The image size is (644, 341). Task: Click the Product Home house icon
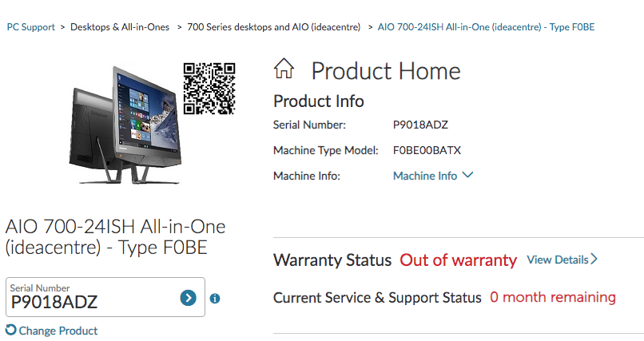[284, 69]
